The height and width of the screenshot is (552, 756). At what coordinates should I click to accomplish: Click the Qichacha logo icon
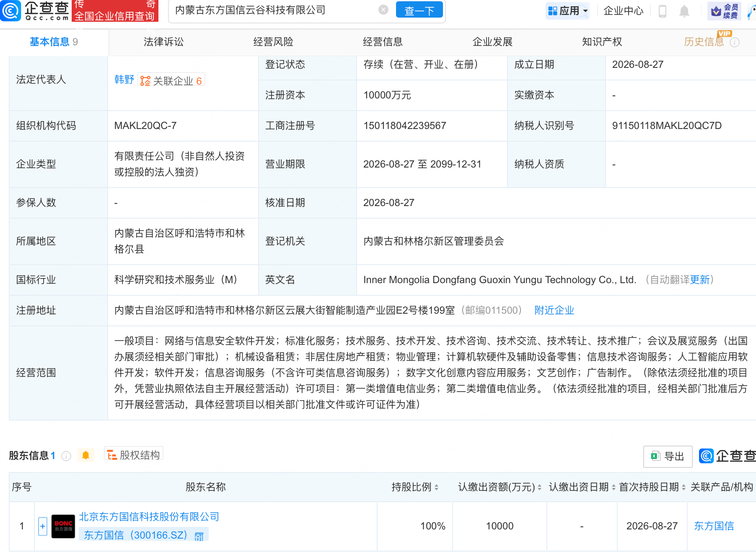(10, 10)
